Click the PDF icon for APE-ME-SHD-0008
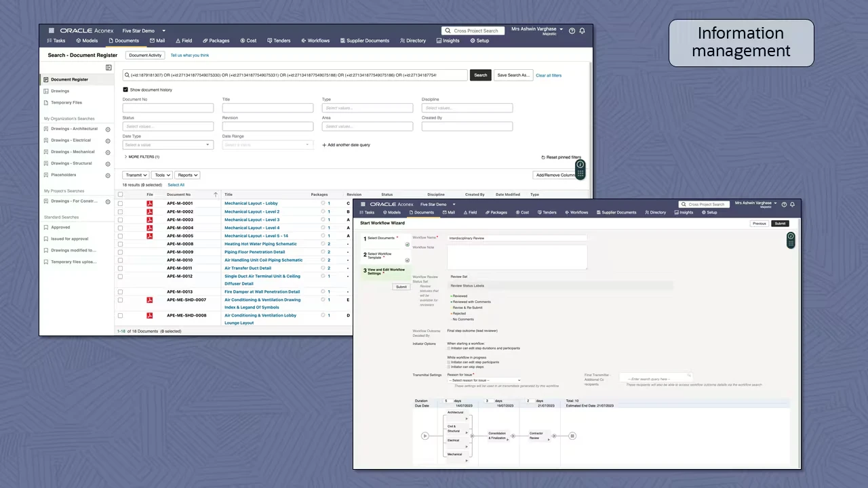Screen dimensions: 868x488 pos(150,316)
